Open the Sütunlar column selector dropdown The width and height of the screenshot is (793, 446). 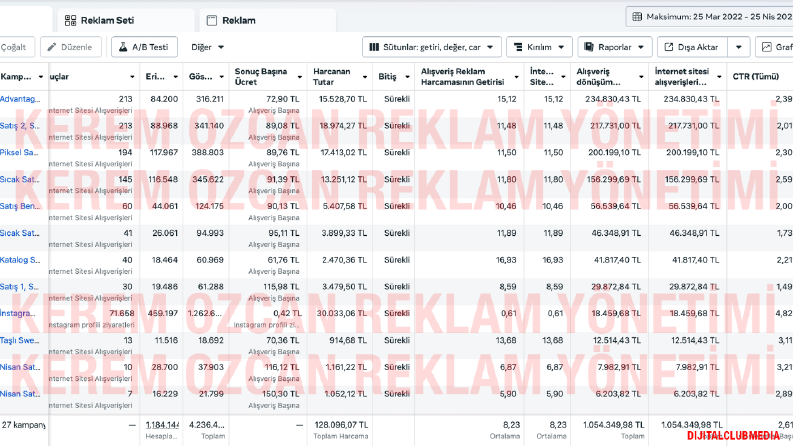click(x=432, y=47)
